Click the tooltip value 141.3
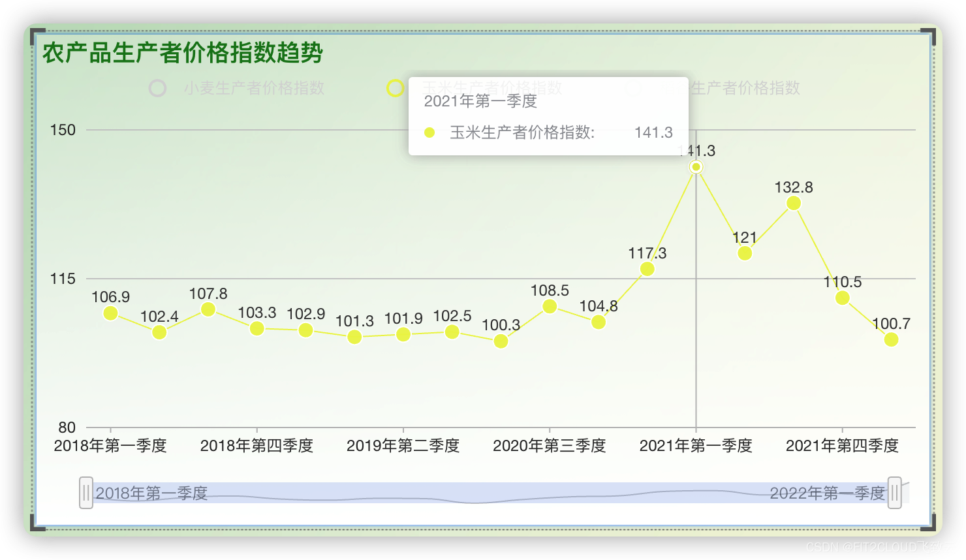Screen dimensions: 966x560 pyautogui.click(x=653, y=132)
